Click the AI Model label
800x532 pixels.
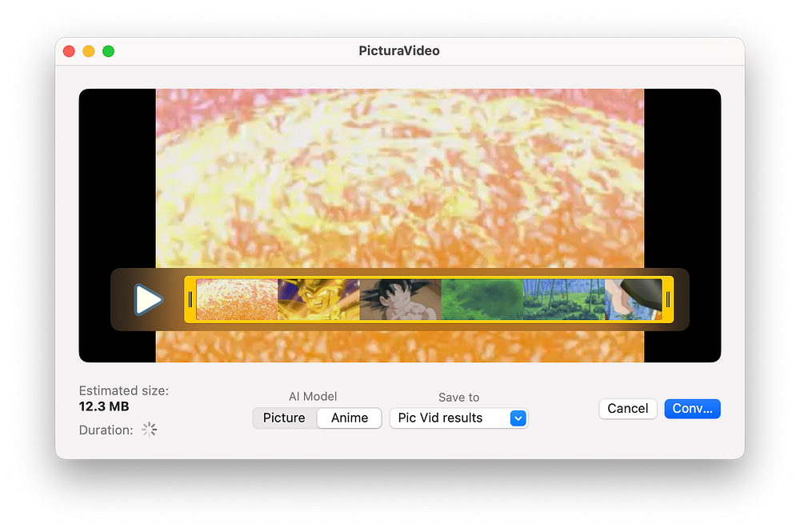[x=313, y=396]
